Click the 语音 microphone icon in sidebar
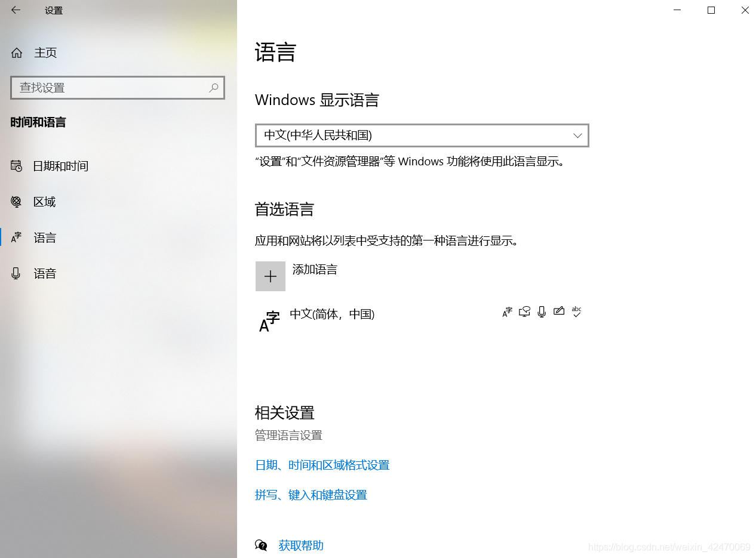Screen dimensions: 756x558 (x=17, y=273)
